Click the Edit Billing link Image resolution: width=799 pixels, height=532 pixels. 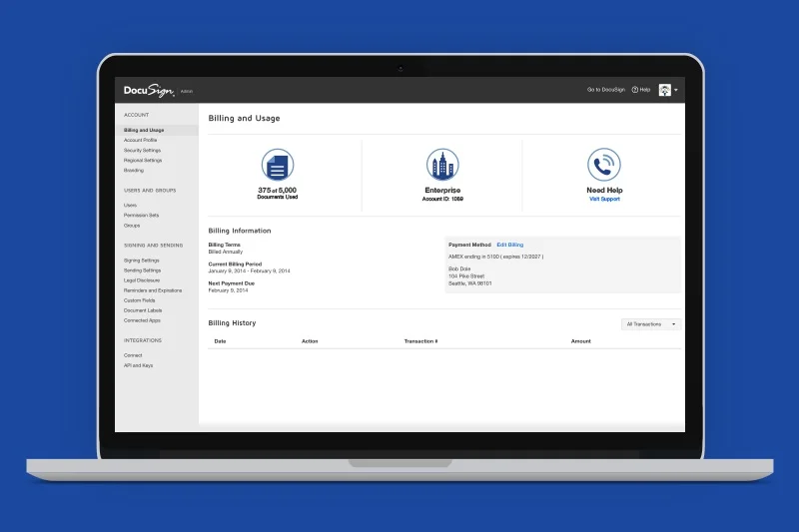(x=509, y=245)
